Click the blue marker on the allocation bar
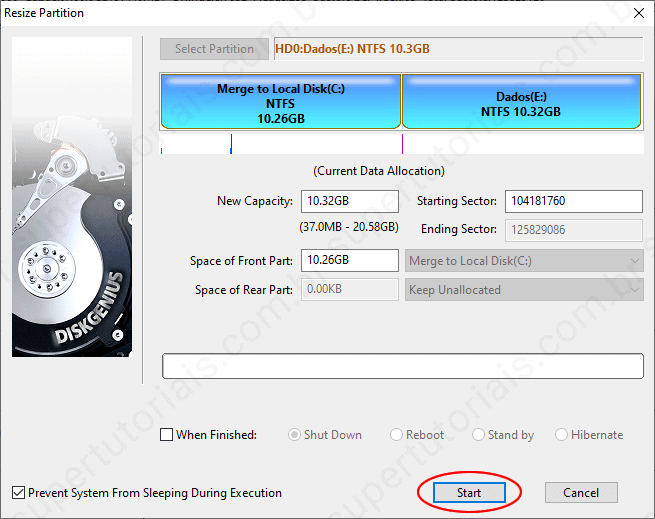 point(231,144)
